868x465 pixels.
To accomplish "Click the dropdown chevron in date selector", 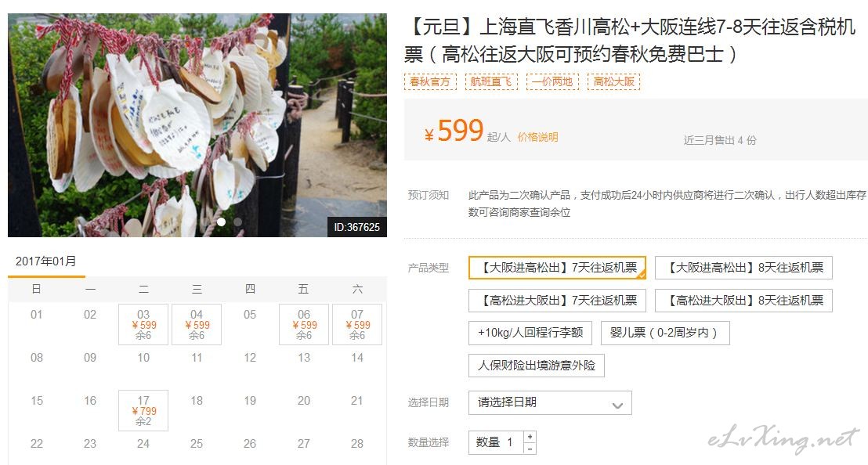I will pyautogui.click(x=618, y=406).
